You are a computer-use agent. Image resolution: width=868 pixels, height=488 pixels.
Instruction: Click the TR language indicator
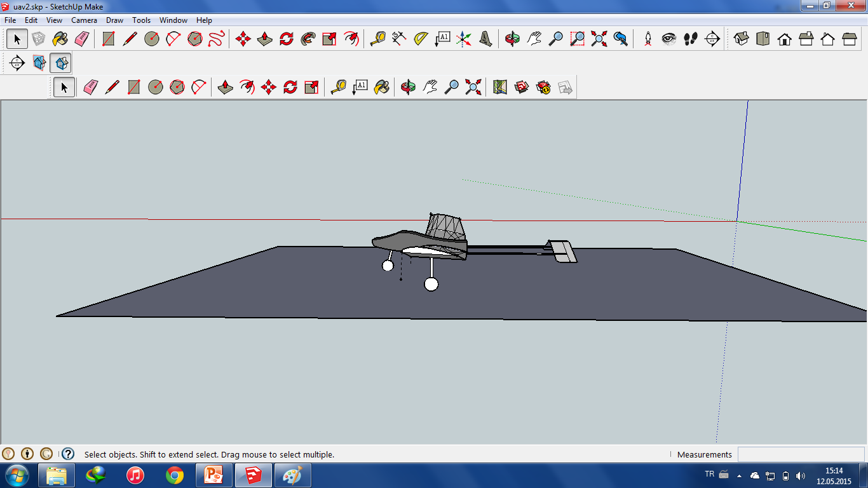(710, 474)
